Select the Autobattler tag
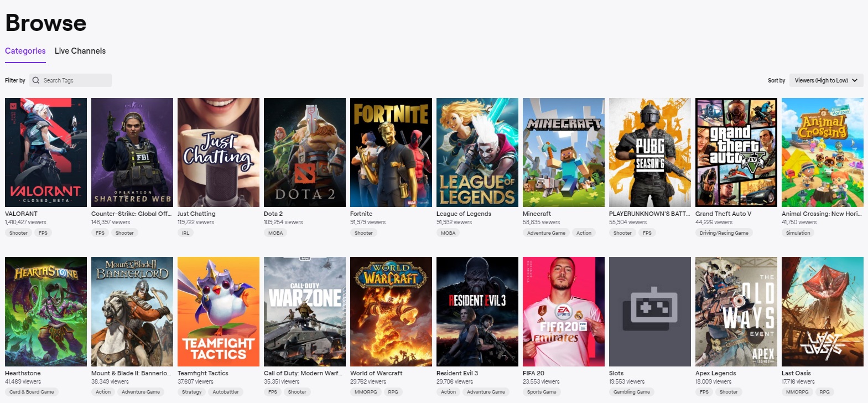 point(226,392)
